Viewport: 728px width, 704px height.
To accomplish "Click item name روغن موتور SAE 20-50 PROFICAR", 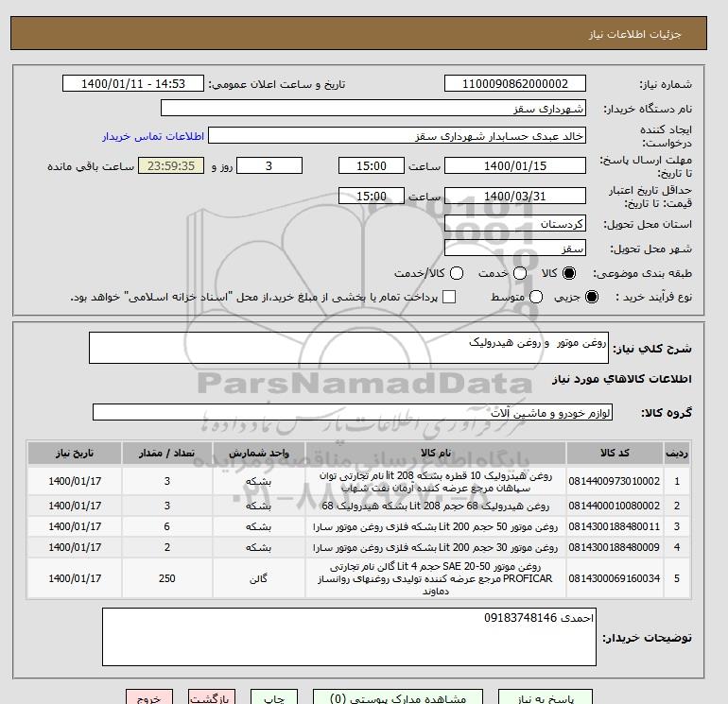I will point(436,578).
